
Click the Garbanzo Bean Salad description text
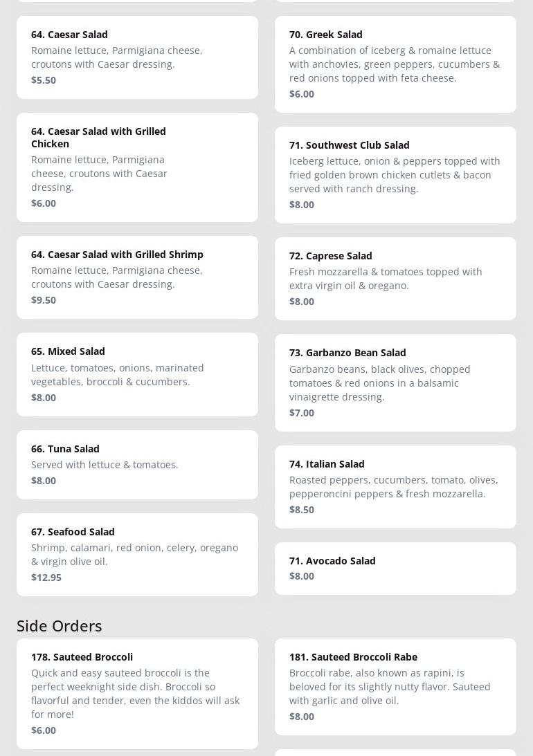(379, 383)
